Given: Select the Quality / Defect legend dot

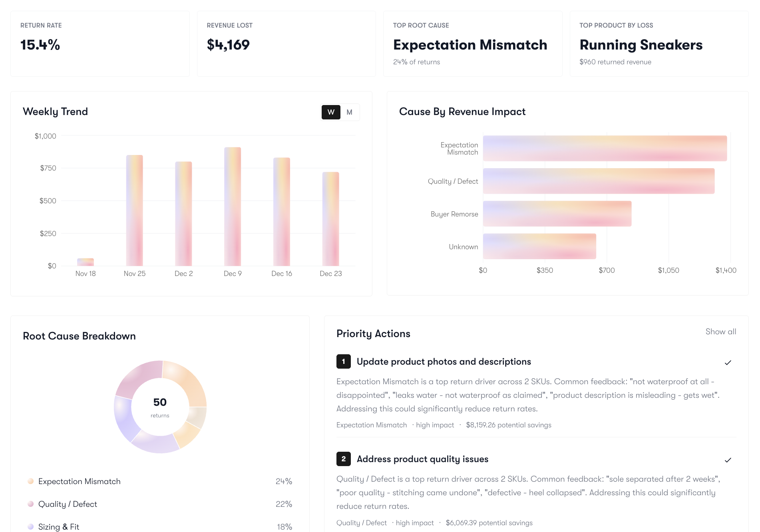Looking at the screenshot, I should pyautogui.click(x=30, y=504).
